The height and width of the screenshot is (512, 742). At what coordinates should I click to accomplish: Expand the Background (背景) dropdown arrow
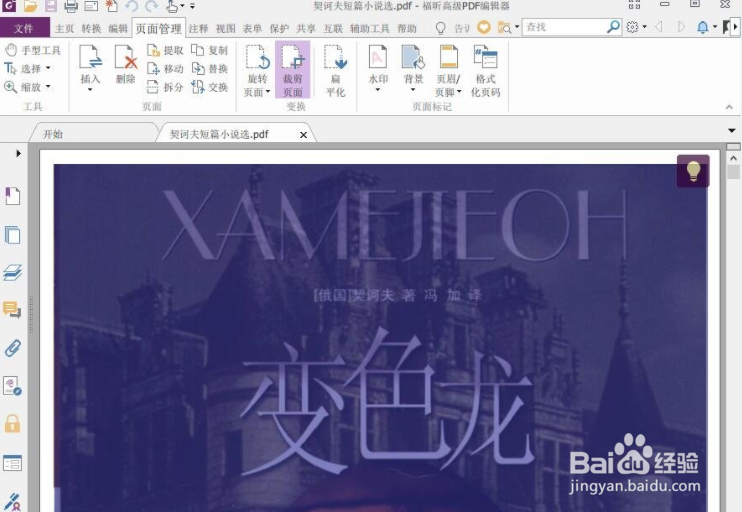413,89
